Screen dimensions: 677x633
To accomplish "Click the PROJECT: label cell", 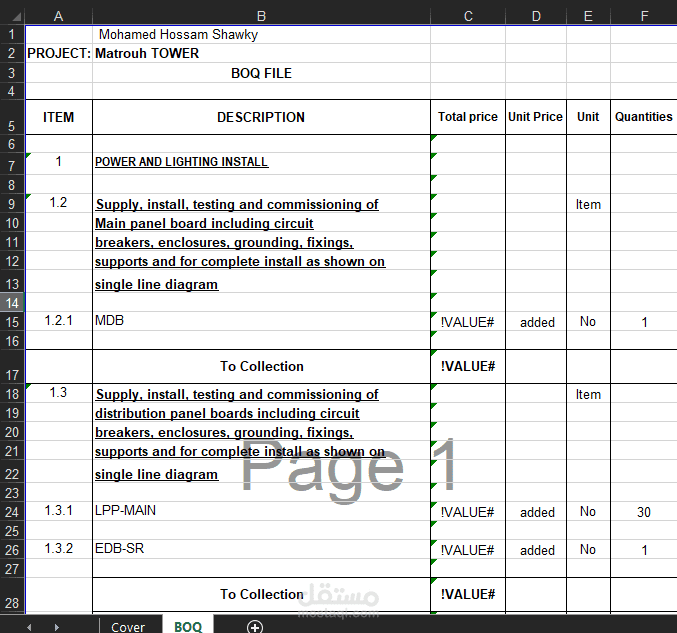I will coord(59,53).
